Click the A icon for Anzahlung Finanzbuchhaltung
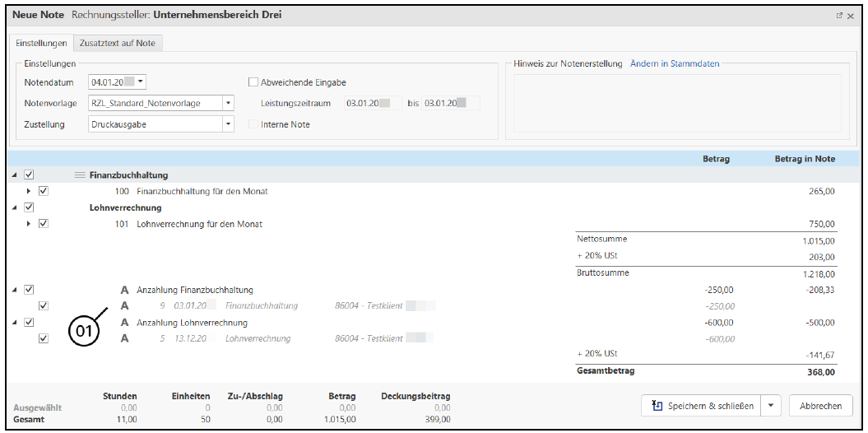 (125, 290)
